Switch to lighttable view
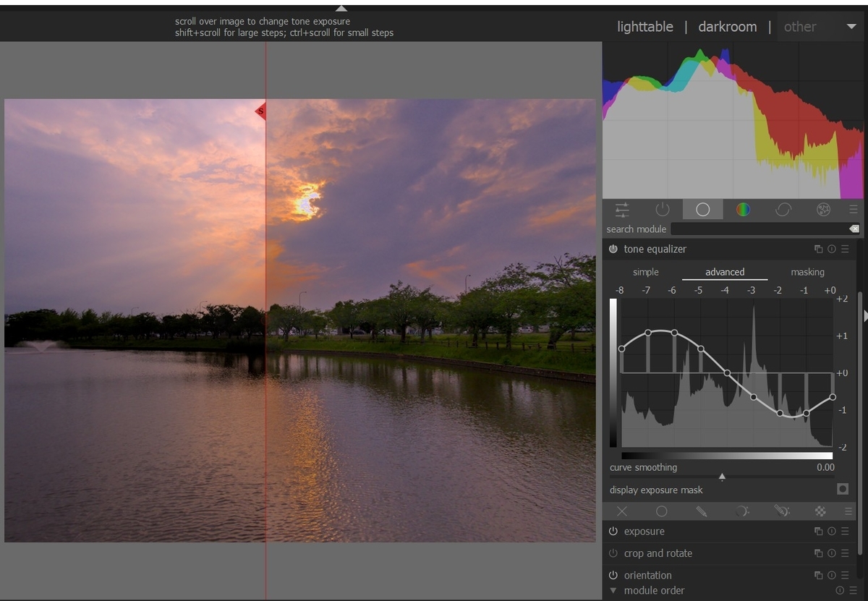The width and height of the screenshot is (868, 601). [x=645, y=27]
